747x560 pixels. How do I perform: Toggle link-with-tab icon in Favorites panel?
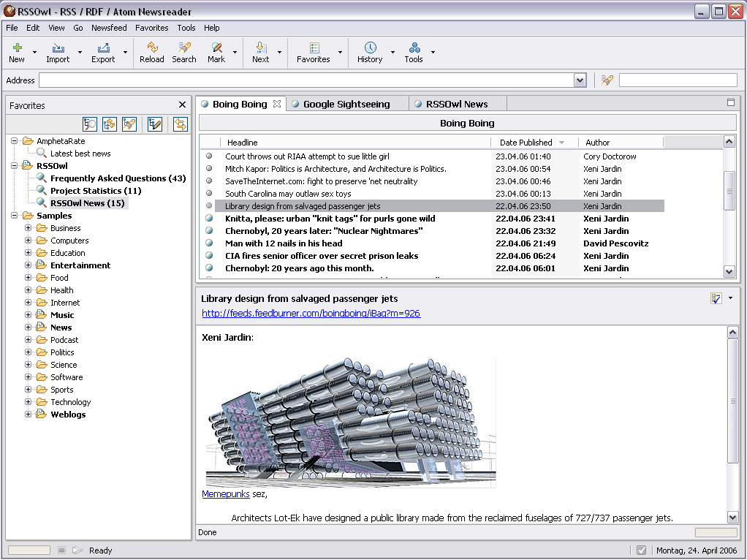coord(180,124)
